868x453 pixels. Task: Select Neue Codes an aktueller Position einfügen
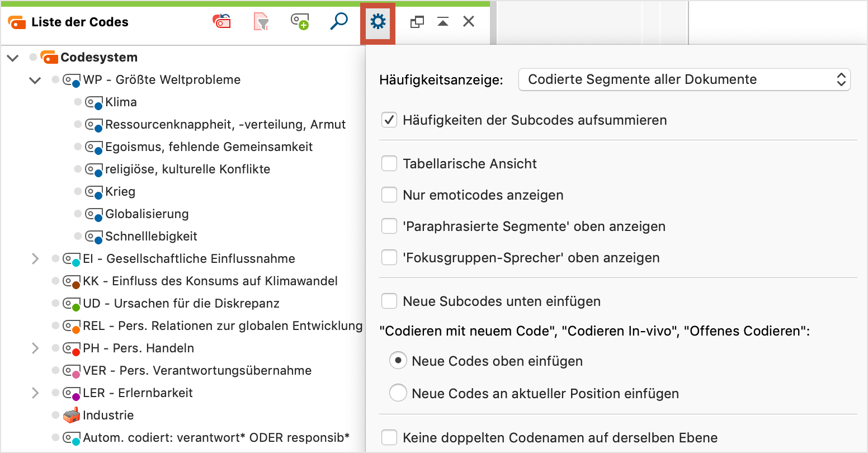click(398, 393)
